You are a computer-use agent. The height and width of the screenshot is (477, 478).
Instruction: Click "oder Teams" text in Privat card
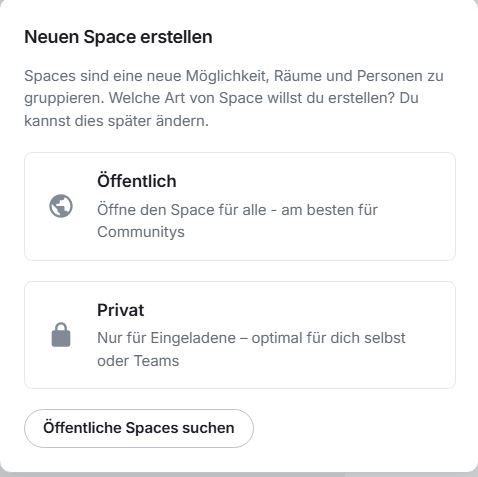138,361
